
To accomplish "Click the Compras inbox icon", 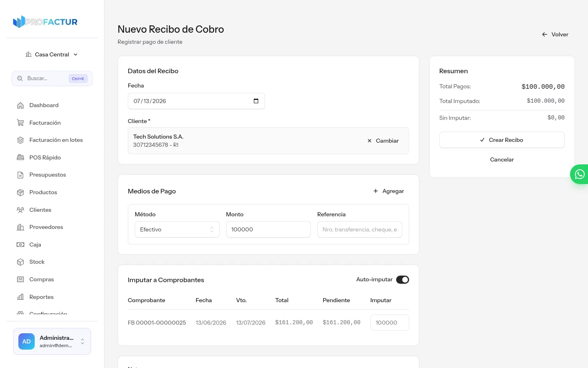I will click(x=20, y=279).
